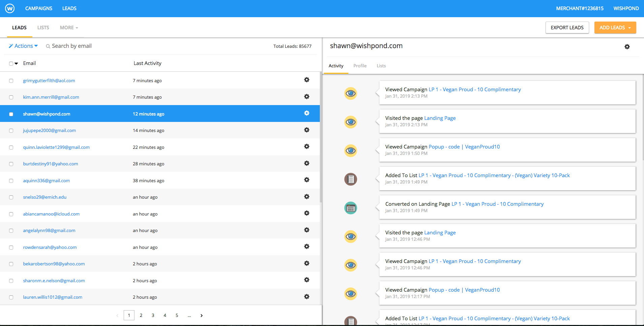Click the EXPORT LEADS button
Viewport: 644px width, 326px height.
[x=567, y=28]
